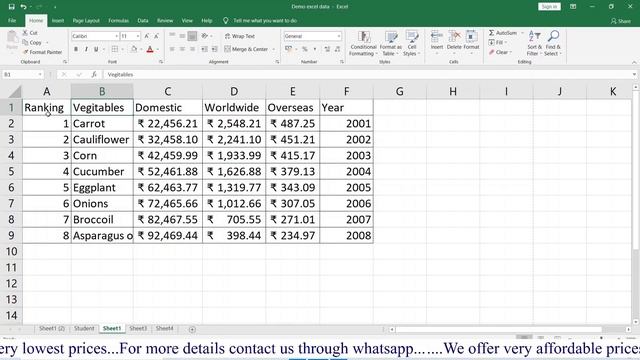Toggle Bottom Align
The width and height of the screenshot is (640, 360).
(192, 36)
